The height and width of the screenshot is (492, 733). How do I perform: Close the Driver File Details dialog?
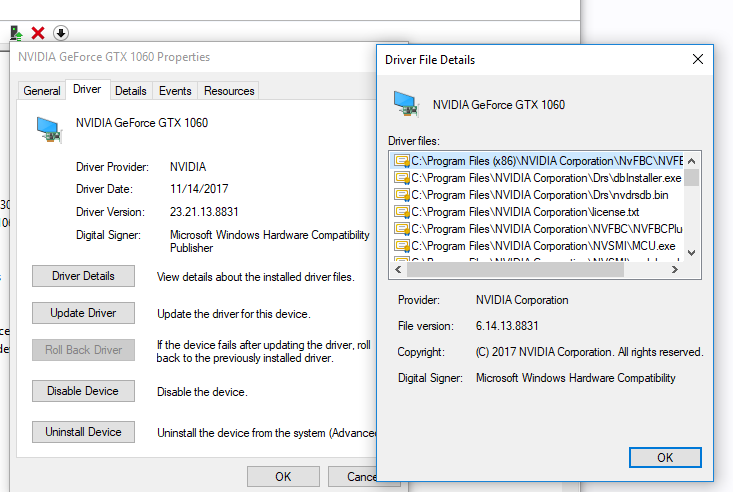coord(698,59)
